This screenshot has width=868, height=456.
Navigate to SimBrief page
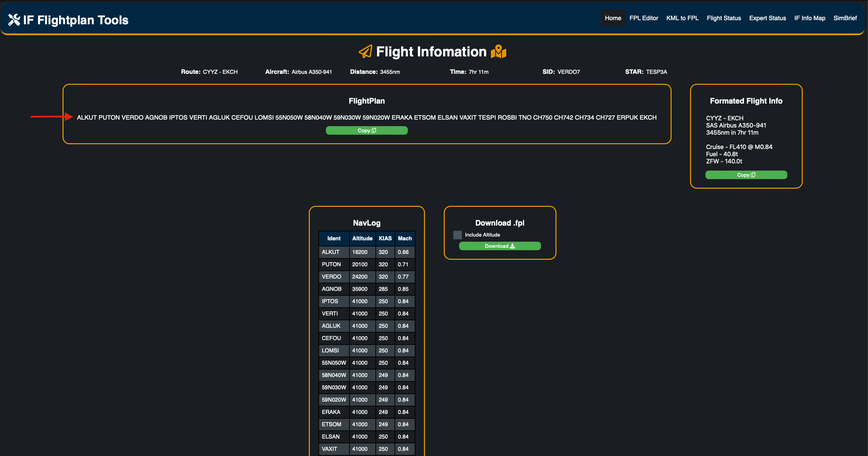pos(845,18)
